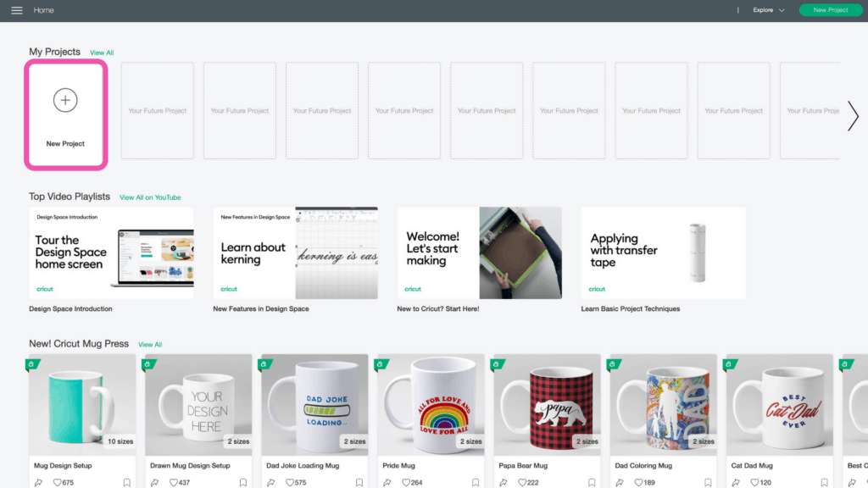The height and width of the screenshot is (488, 868).
Task: Bookmark the Cat Dad Mug project
Action: pyautogui.click(x=824, y=482)
